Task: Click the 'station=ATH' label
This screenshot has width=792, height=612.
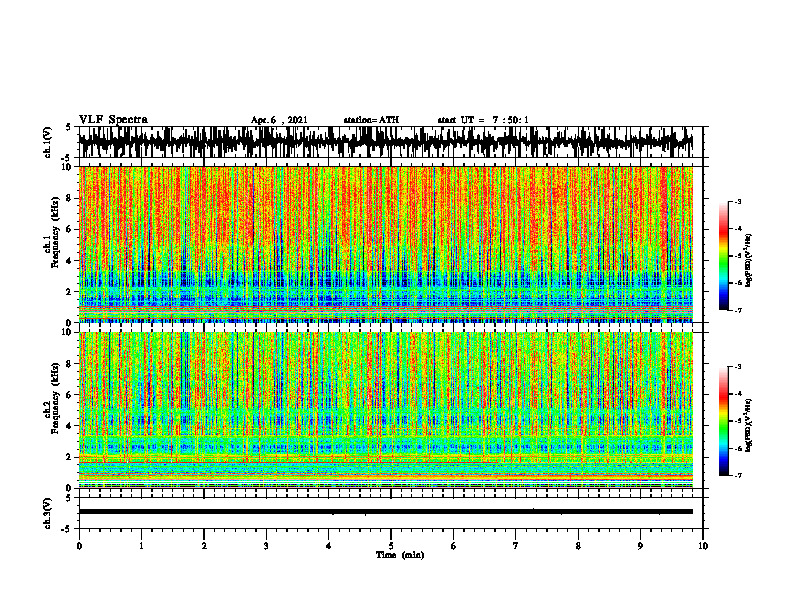Action: click(371, 120)
